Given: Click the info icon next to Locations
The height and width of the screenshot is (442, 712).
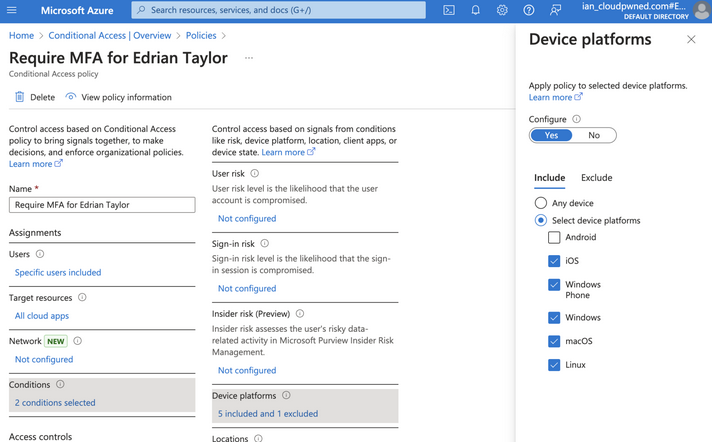Looking at the screenshot, I should point(258,438).
